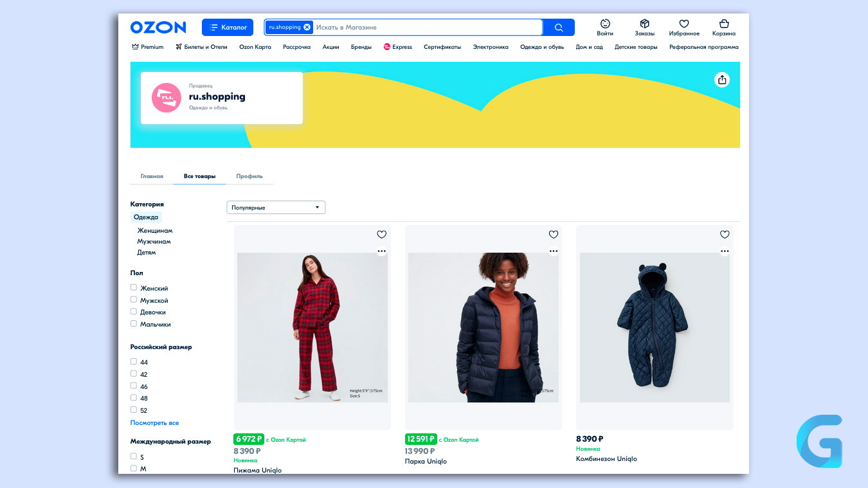Open the Избранное heart icon in header
The height and width of the screenshot is (488, 868).
684,28
